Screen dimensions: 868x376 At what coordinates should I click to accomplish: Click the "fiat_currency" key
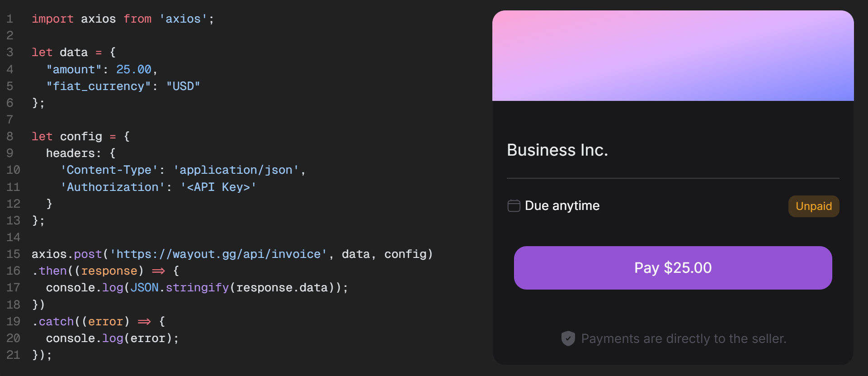(x=99, y=86)
